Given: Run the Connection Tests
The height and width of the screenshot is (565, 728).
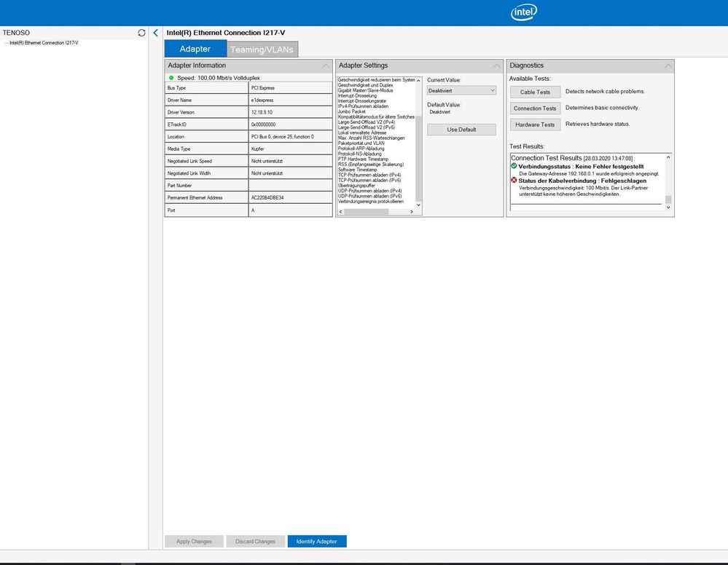Looking at the screenshot, I should (535, 108).
